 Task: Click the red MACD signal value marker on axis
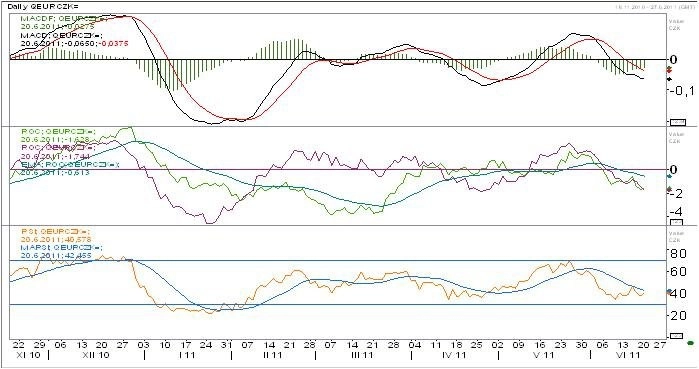(669, 70)
